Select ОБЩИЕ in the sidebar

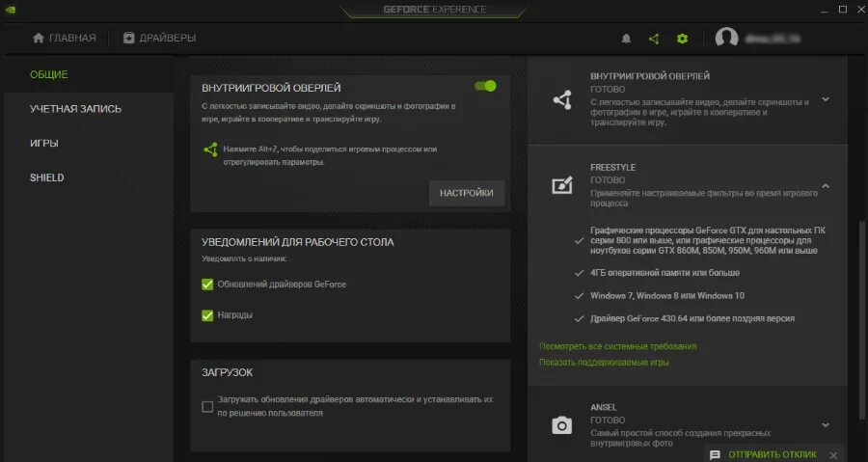[x=49, y=74]
